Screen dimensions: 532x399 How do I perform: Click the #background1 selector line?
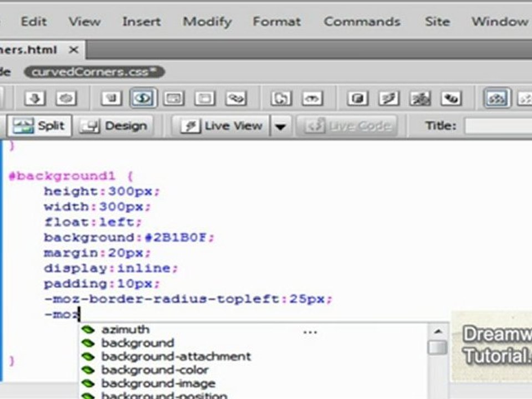(x=71, y=176)
